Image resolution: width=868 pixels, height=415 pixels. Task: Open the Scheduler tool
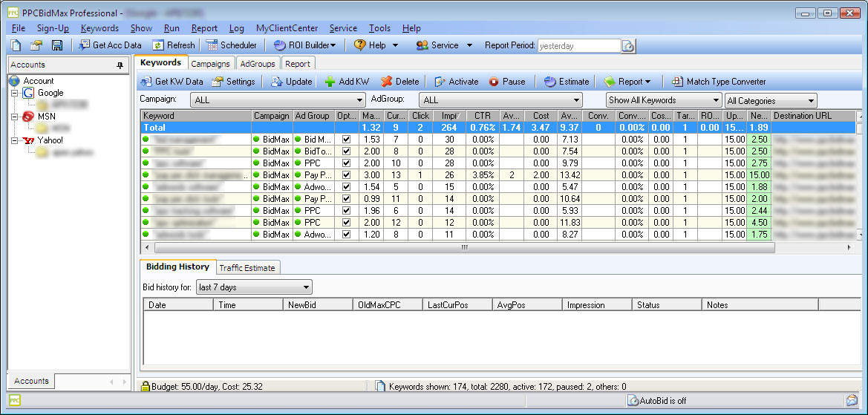[x=231, y=45]
